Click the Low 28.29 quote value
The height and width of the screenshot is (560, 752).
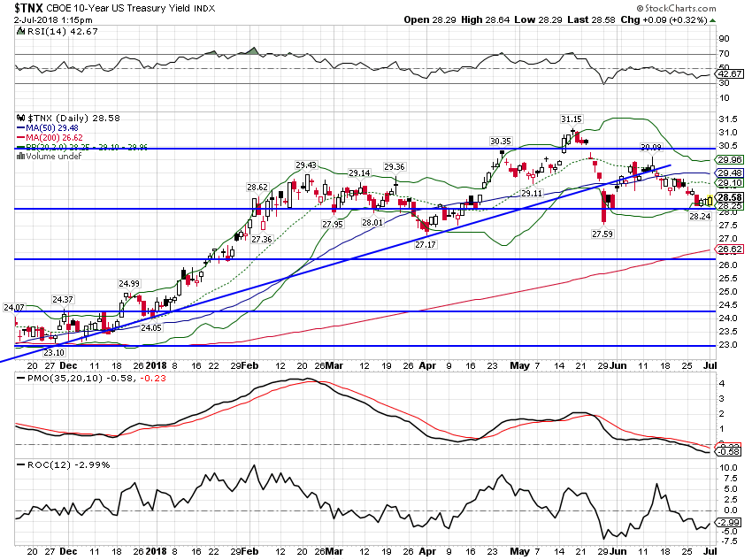[x=538, y=19]
